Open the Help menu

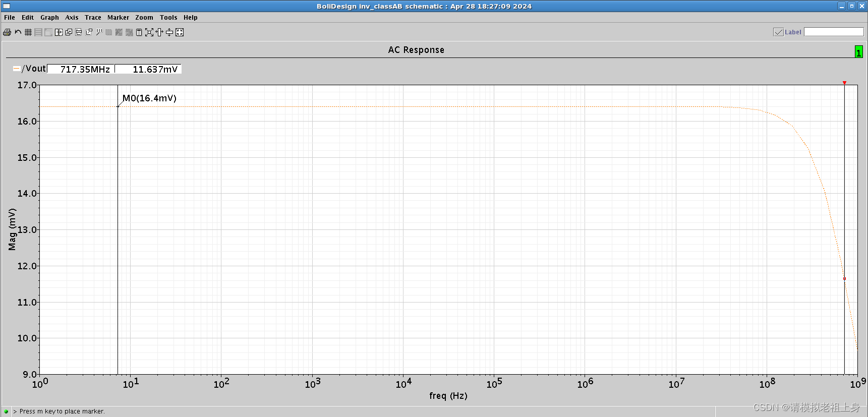(191, 18)
